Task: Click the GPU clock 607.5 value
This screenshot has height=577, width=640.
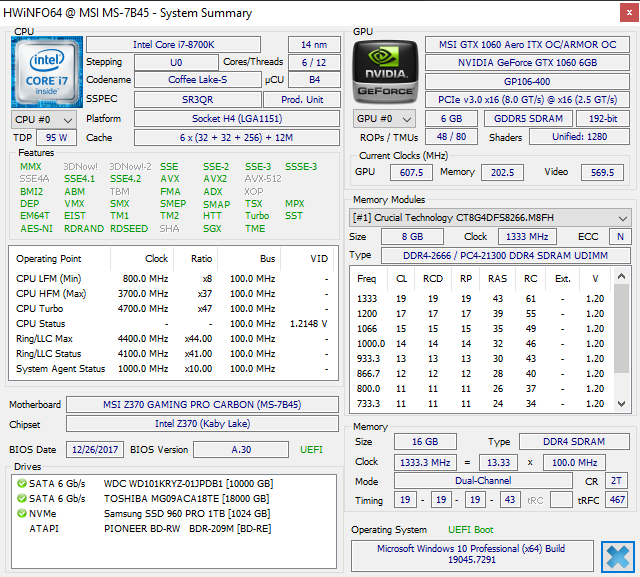Action: [411, 173]
